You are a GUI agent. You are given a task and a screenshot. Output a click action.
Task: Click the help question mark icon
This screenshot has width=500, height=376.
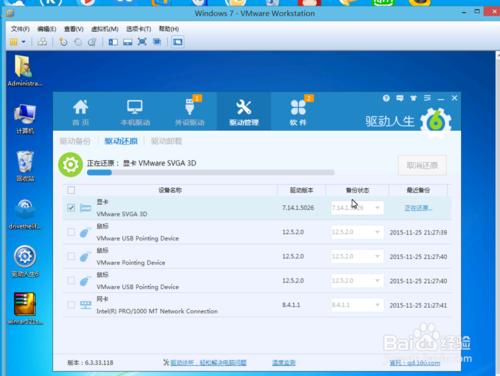(x=386, y=98)
